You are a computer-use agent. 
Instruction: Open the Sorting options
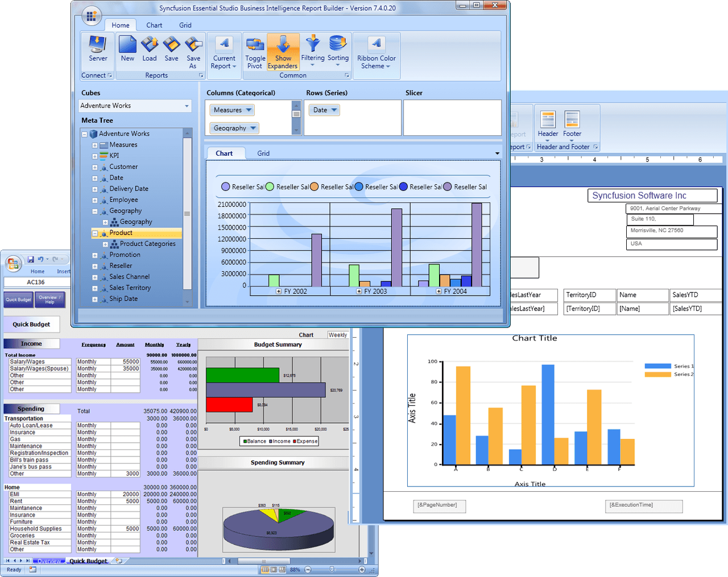[338, 51]
